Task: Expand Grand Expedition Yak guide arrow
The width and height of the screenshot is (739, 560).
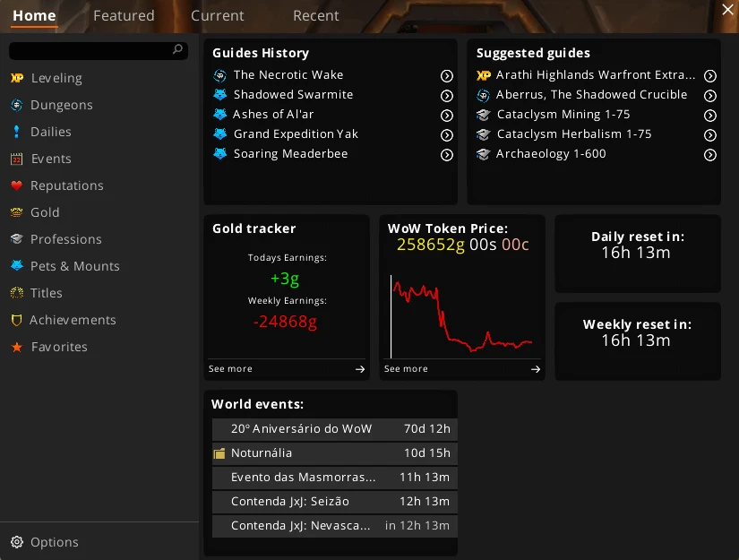Action: pyautogui.click(x=446, y=135)
